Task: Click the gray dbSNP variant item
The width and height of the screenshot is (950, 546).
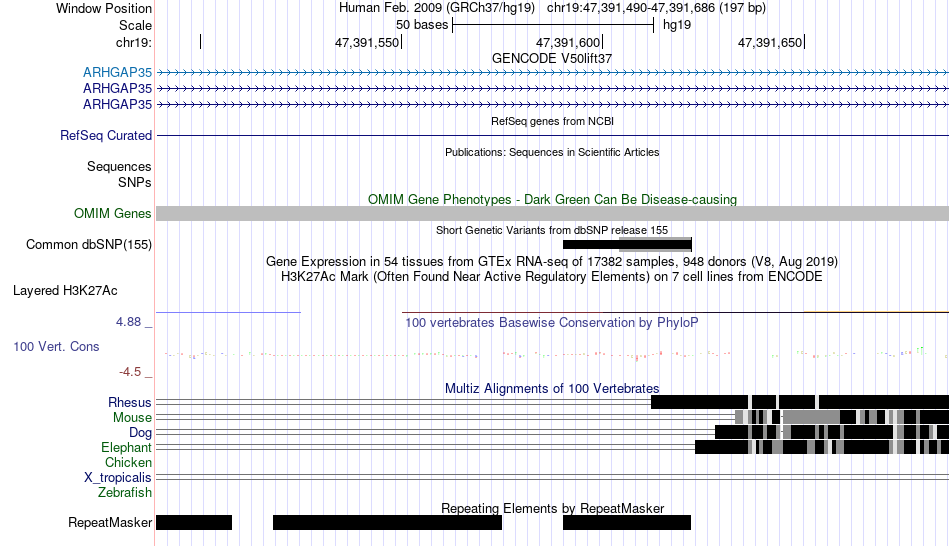Action: click(655, 244)
